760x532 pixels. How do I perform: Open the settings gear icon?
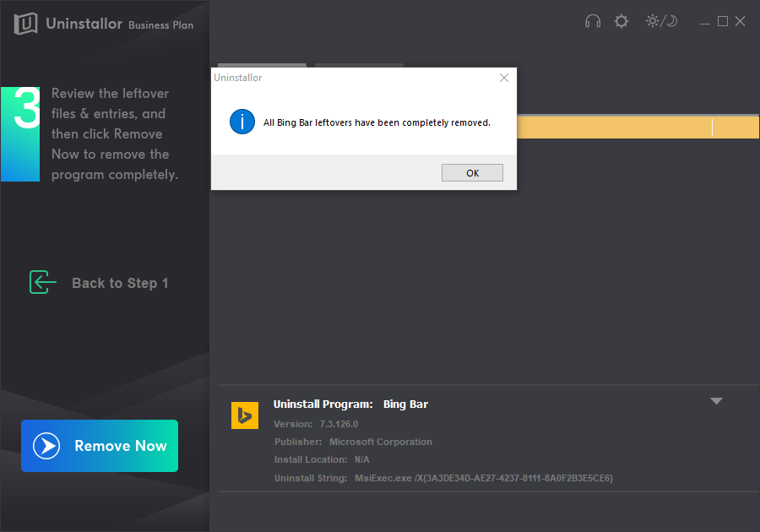tap(621, 21)
